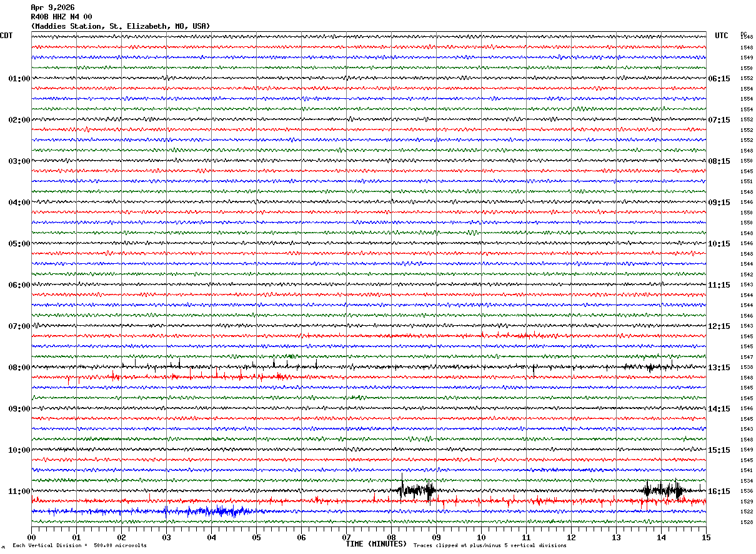This screenshot has height=554, width=756.
Task: Click minute 01 on the time axis
Action: [76, 537]
